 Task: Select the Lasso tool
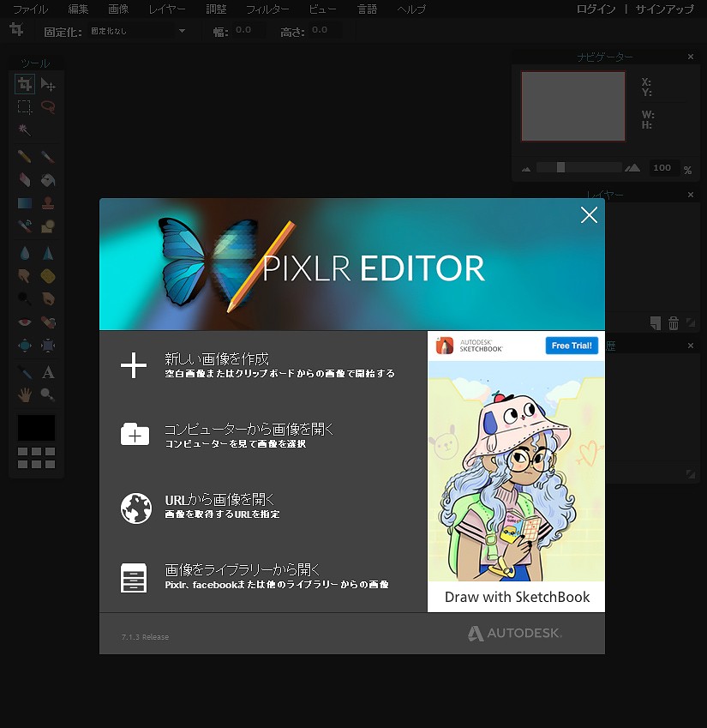(x=48, y=107)
